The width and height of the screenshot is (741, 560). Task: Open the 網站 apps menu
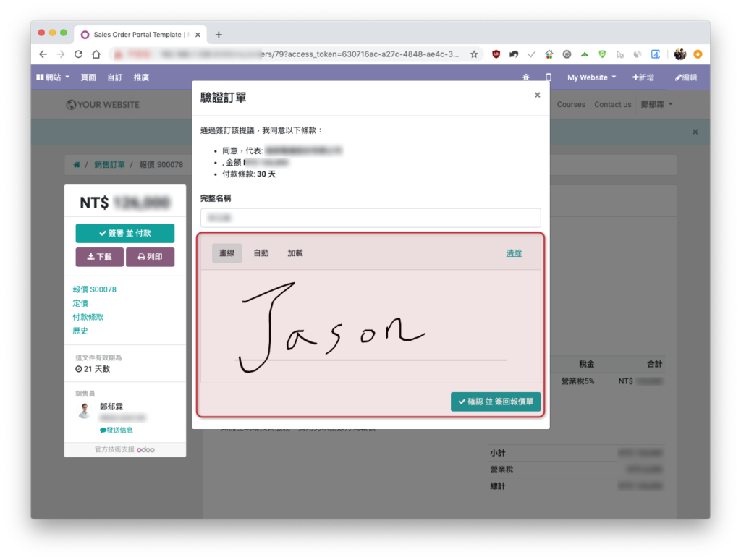(53, 77)
